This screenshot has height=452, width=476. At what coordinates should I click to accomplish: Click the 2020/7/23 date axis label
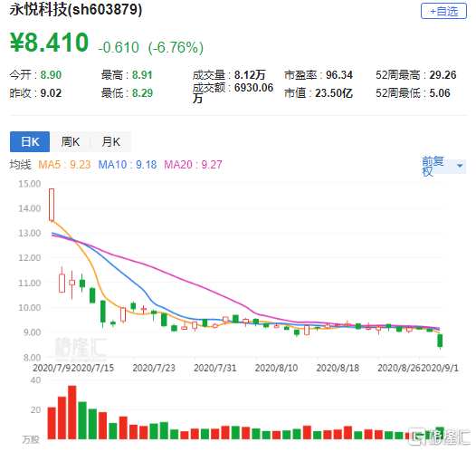154,368
